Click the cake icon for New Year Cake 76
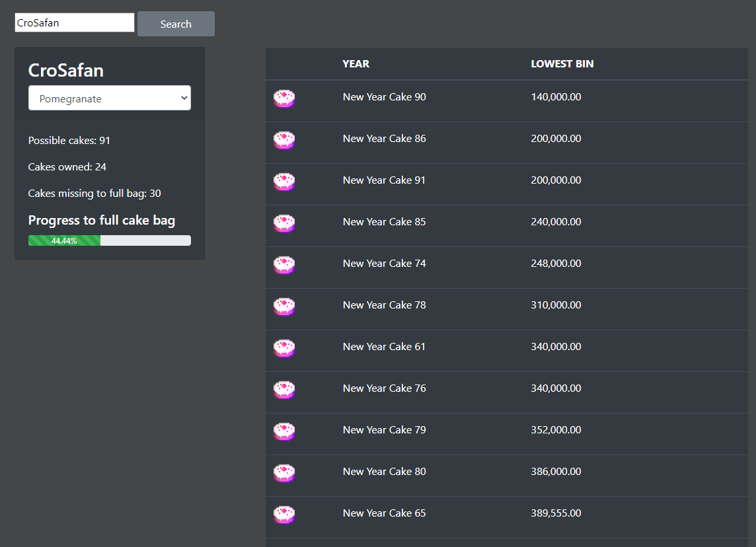Screen dimensions: 756x547 click(284, 390)
